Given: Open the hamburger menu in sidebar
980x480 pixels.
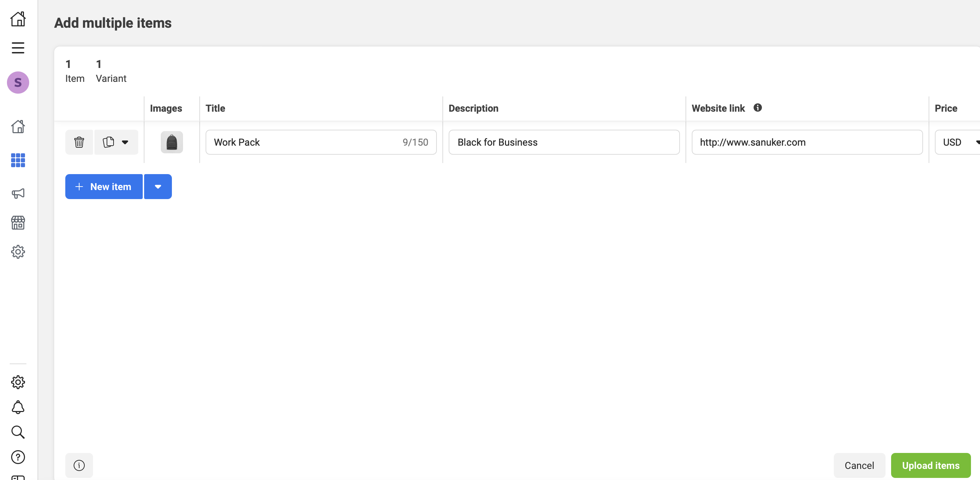Looking at the screenshot, I should 18,48.
